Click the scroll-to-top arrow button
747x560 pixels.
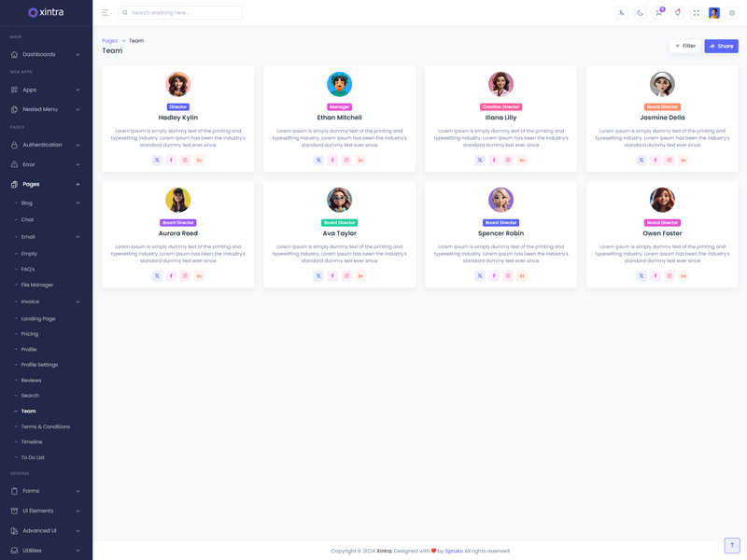tap(732, 545)
